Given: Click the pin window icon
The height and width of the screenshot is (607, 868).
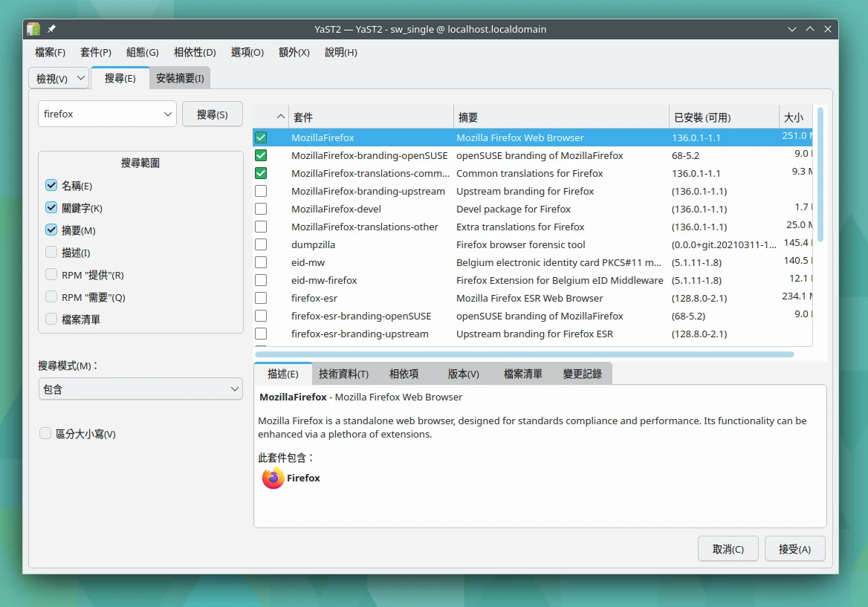Looking at the screenshot, I should tap(51, 29).
